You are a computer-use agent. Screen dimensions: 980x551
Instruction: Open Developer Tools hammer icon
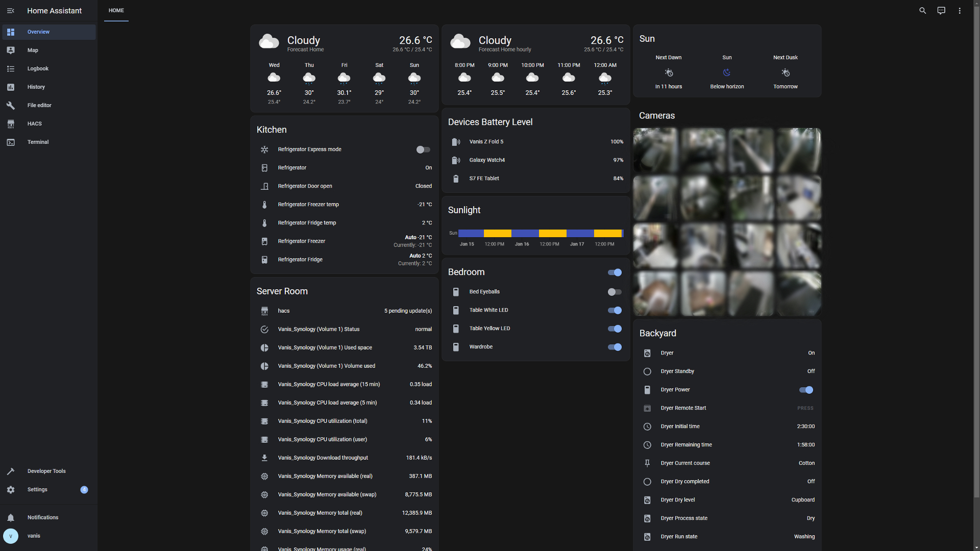click(11, 471)
